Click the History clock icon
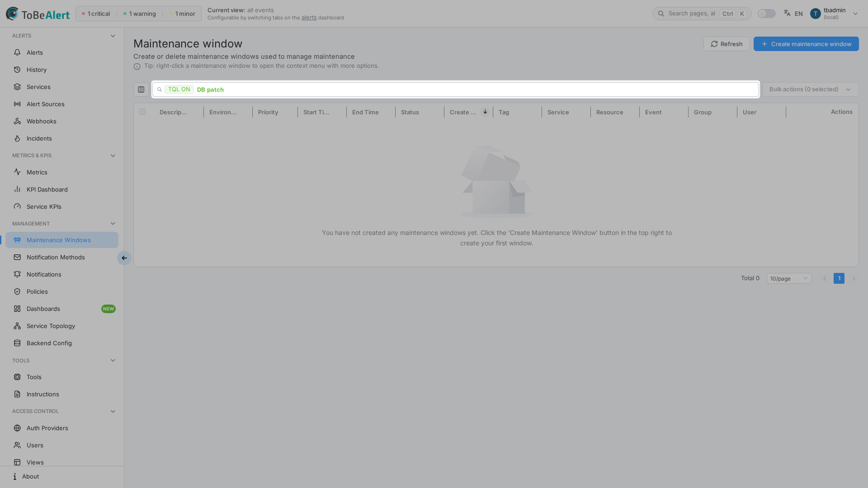Viewport: 868px width, 488px height. [17, 70]
